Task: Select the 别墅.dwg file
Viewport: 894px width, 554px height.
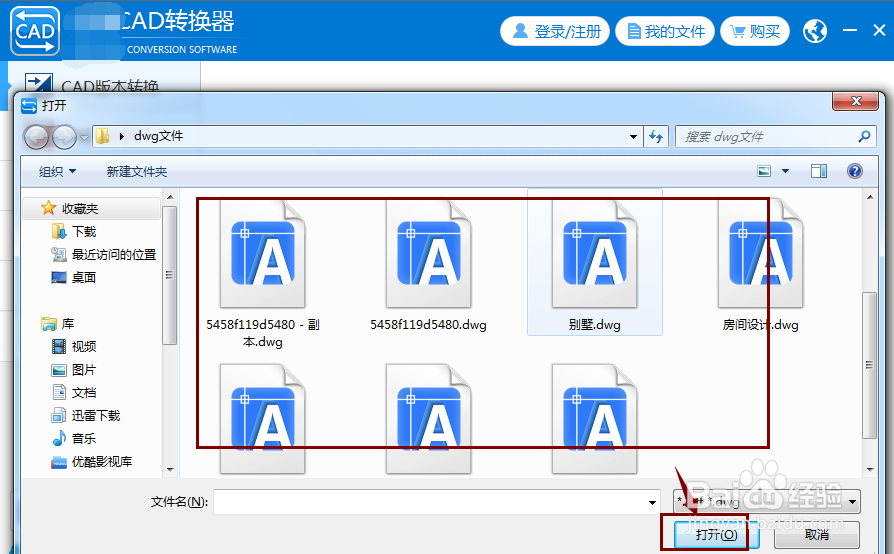Action: point(595,263)
